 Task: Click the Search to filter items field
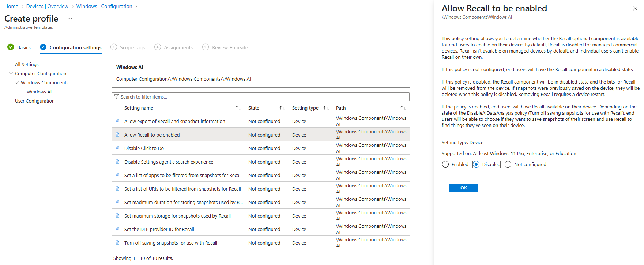[260, 97]
